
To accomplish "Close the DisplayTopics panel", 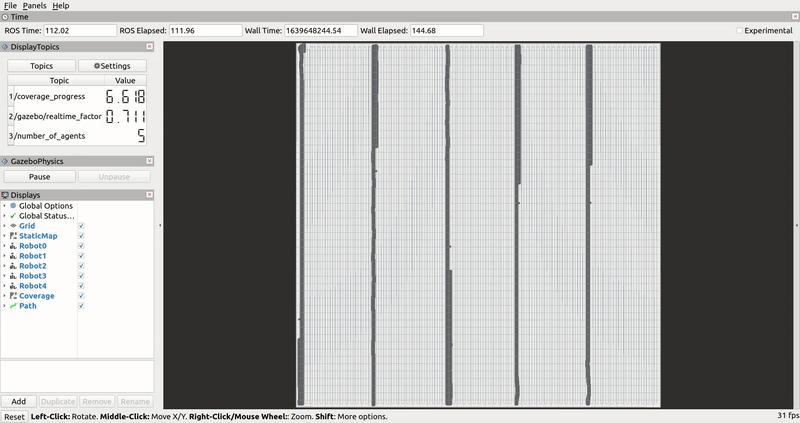I will [x=149, y=46].
